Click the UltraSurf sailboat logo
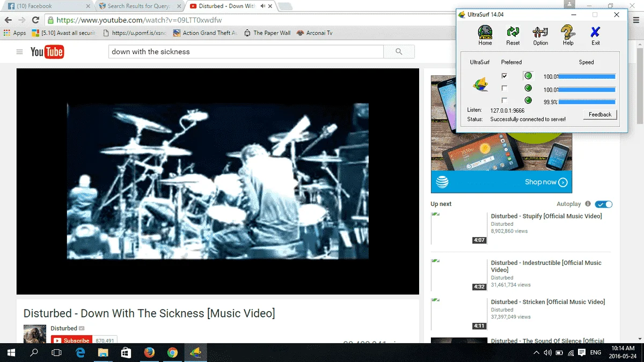644x362 pixels. point(480,84)
